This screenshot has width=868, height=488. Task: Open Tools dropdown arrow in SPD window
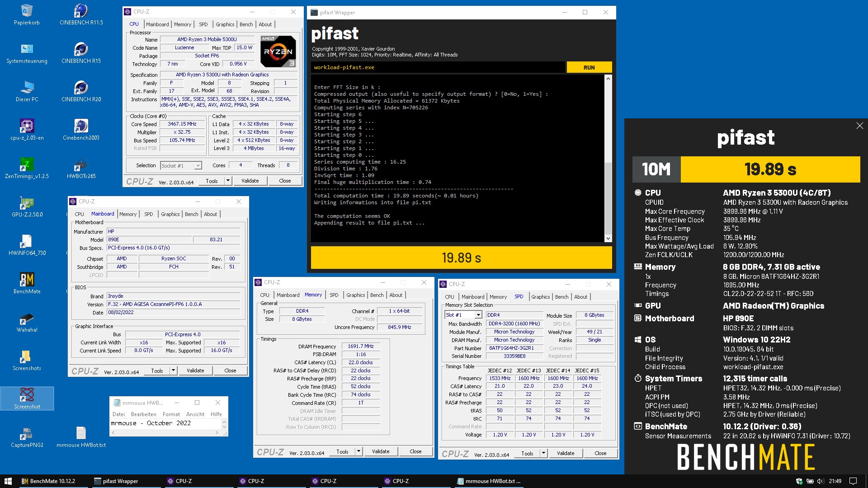tap(543, 453)
